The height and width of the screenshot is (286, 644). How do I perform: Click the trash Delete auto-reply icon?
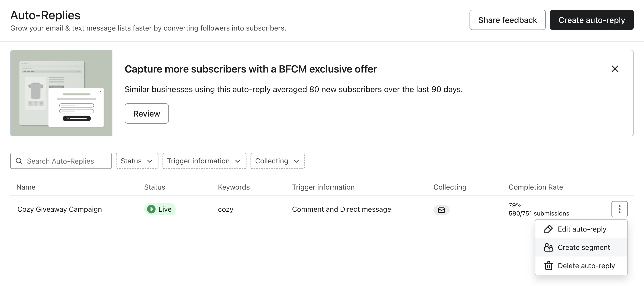(x=548, y=266)
